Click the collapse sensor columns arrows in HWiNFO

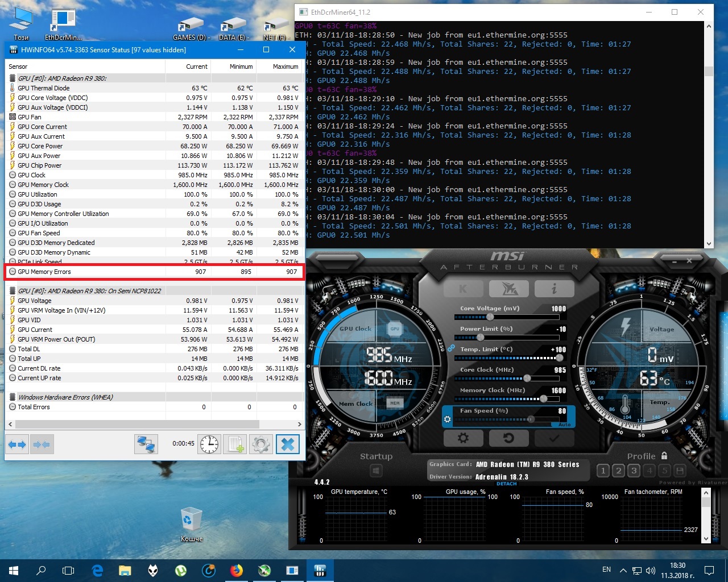pyautogui.click(x=42, y=444)
